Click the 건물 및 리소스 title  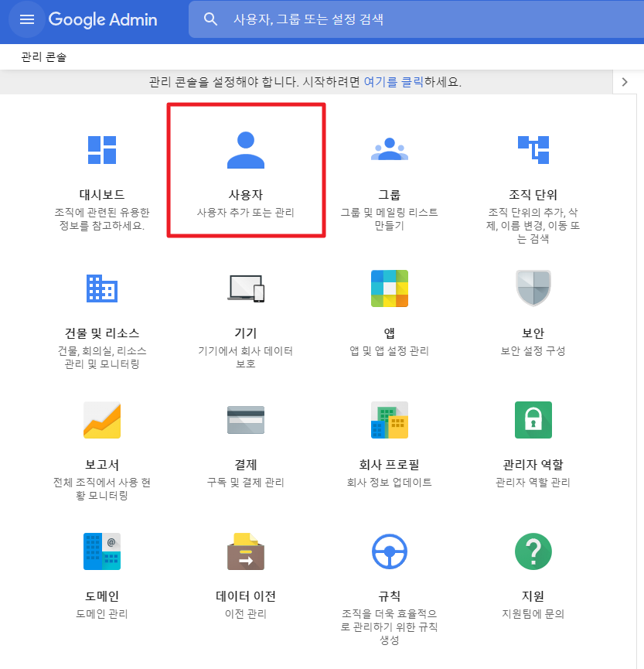click(x=102, y=333)
